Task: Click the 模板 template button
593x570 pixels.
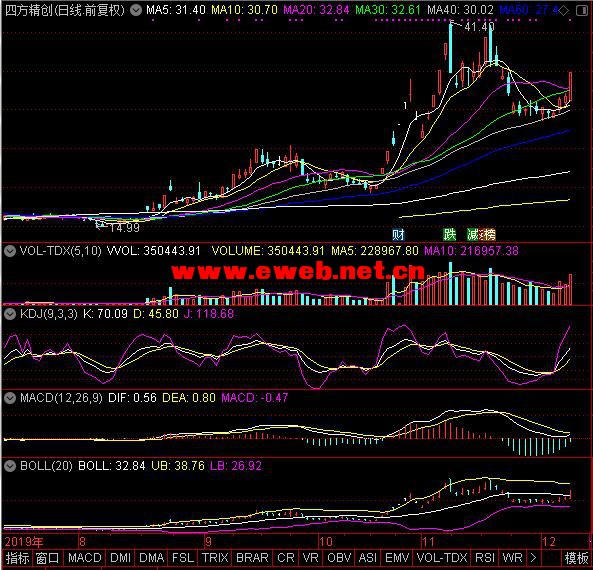Action: pyautogui.click(x=576, y=558)
